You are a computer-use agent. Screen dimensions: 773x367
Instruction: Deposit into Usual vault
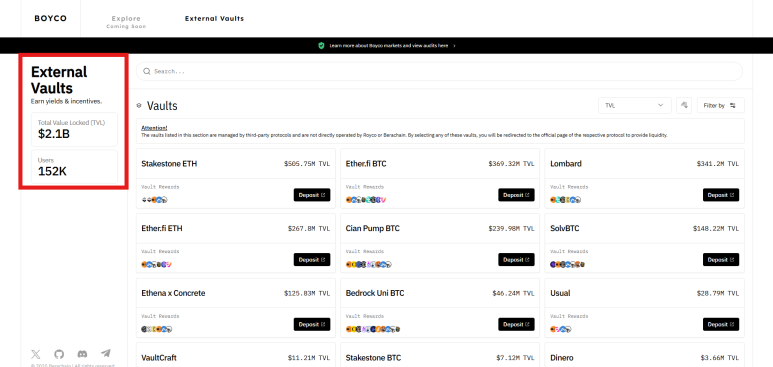point(721,324)
